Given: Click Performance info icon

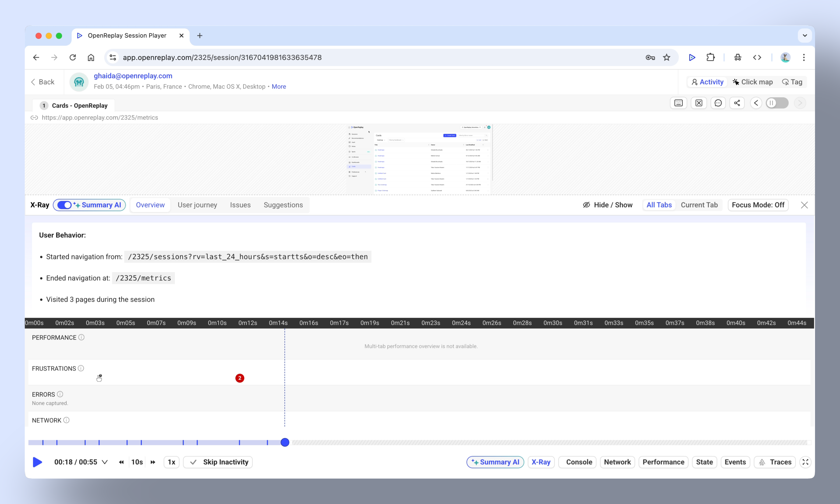Looking at the screenshot, I should 81,337.
